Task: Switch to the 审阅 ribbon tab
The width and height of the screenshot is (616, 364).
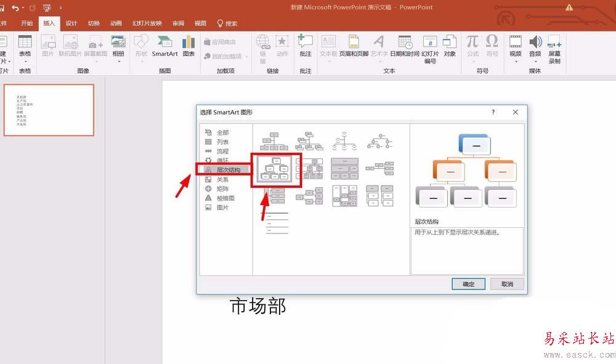Action: coord(178,23)
